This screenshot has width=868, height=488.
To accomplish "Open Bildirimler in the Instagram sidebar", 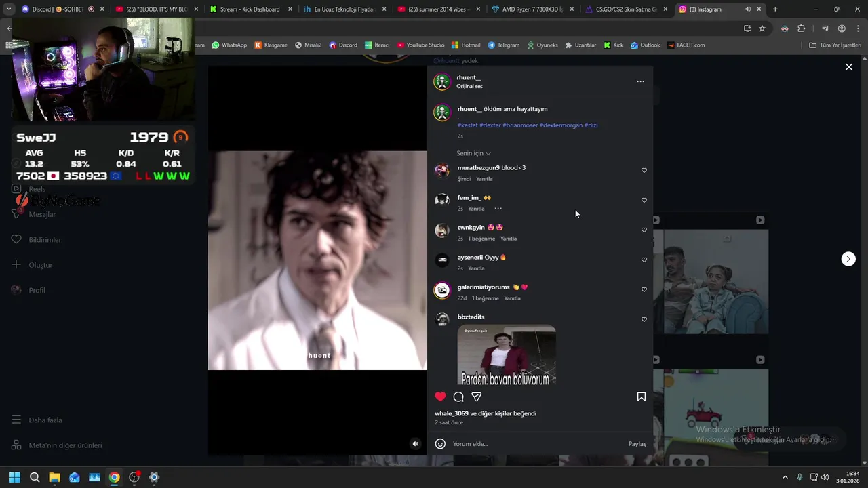I will pos(37,240).
